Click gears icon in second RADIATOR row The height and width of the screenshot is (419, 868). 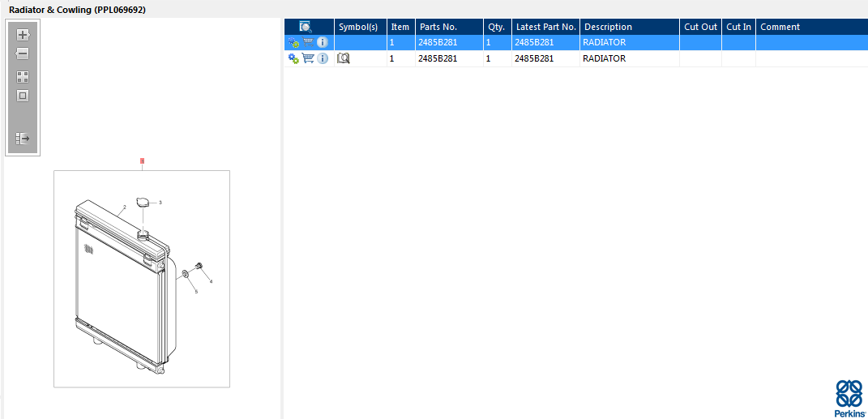[x=293, y=58]
